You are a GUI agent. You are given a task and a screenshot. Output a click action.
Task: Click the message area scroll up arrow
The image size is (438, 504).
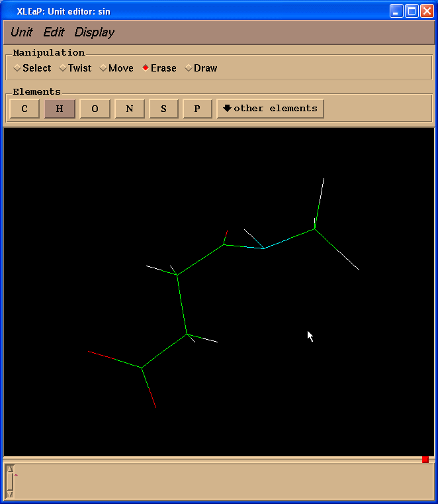11,469
